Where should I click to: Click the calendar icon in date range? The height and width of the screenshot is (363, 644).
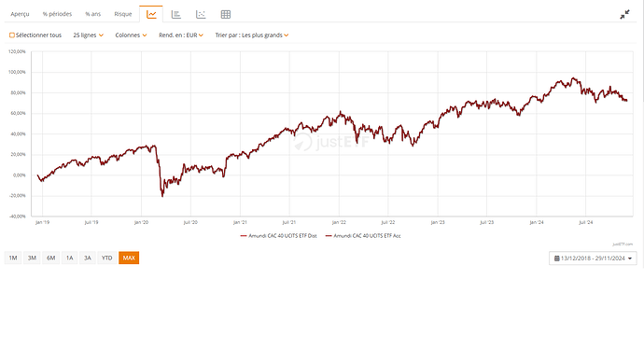pos(557,258)
